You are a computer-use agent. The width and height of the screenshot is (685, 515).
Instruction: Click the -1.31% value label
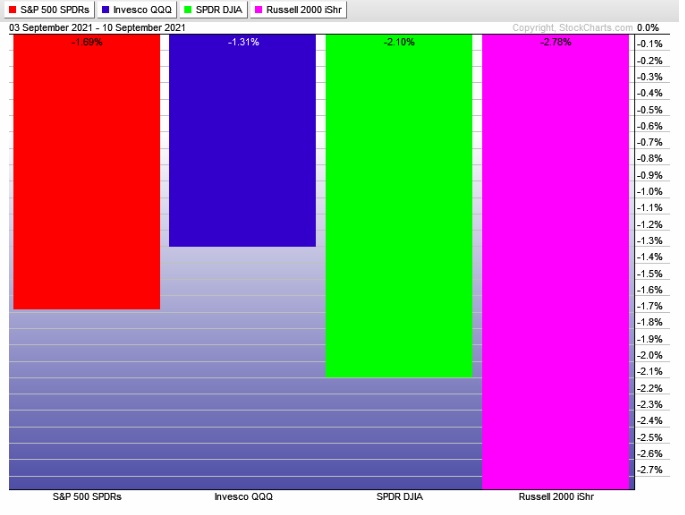click(x=243, y=42)
